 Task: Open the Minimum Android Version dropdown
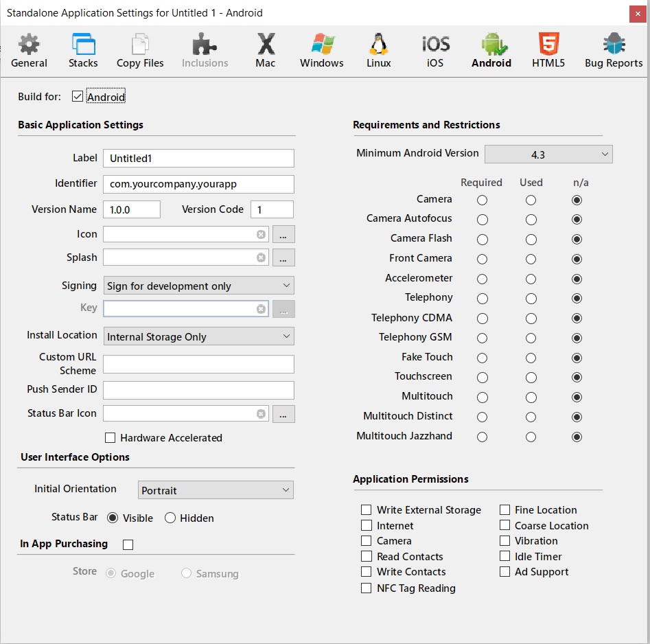tap(548, 154)
